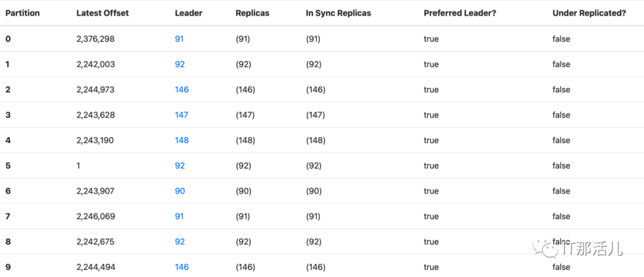Image resolution: width=644 pixels, height=277 pixels.
Task: Click broker 146 link for partition 2
Action: (x=182, y=90)
